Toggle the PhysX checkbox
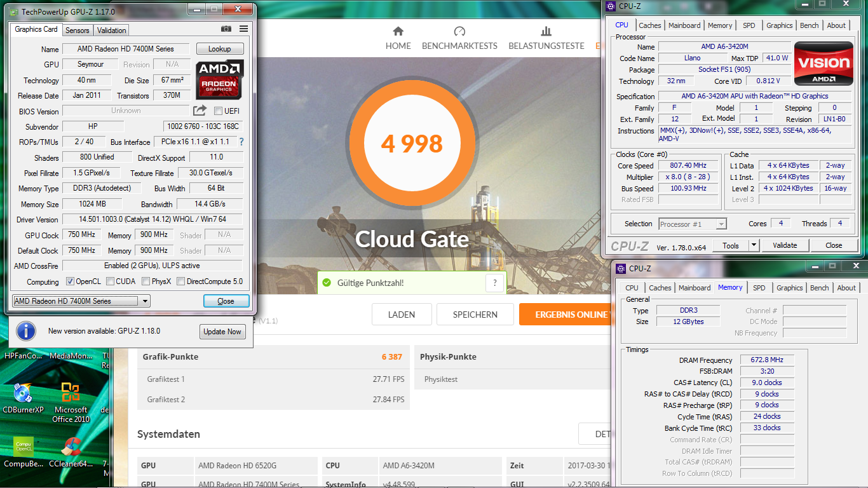The width and height of the screenshot is (868, 488). click(x=146, y=281)
